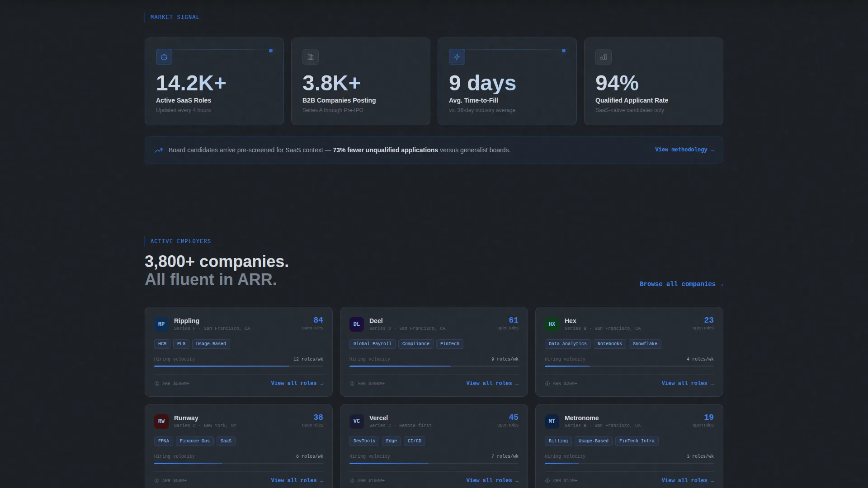Click the 61 open roles count
The height and width of the screenshot is (488, 868).
point(514,320)
